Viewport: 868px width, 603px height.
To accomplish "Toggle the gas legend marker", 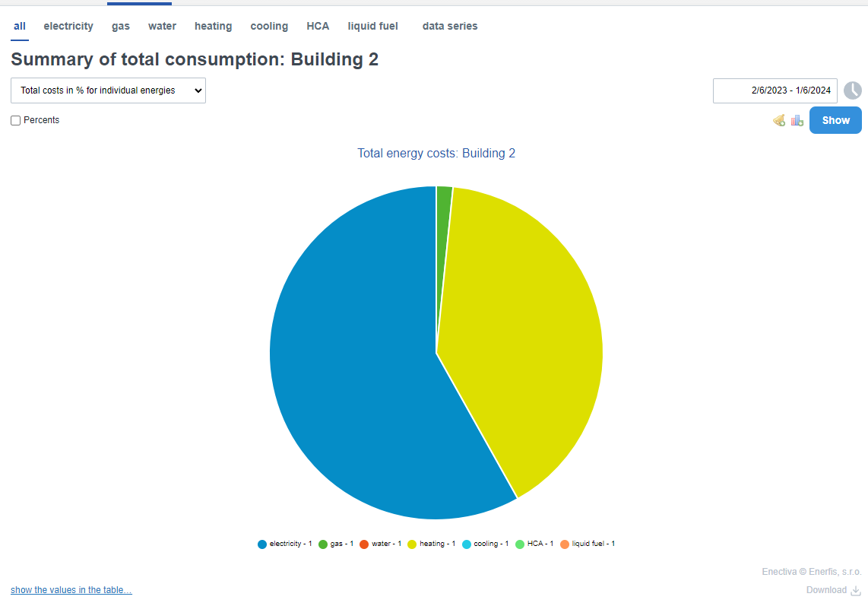I will pos(323,544).
